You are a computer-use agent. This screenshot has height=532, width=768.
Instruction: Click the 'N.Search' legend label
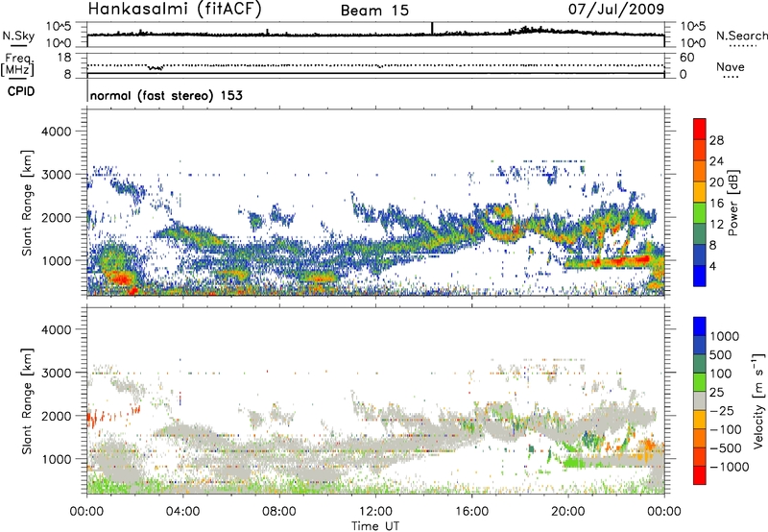[741, 36]
